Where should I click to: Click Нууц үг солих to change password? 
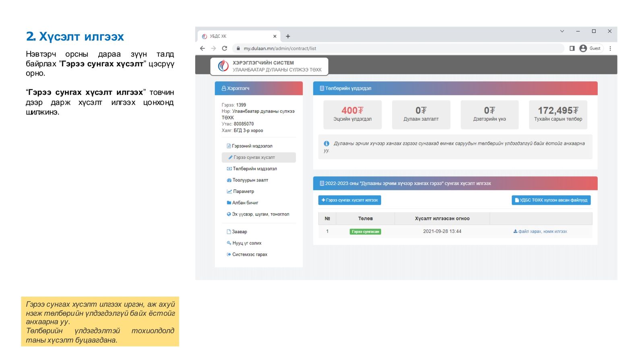[244, 243]
